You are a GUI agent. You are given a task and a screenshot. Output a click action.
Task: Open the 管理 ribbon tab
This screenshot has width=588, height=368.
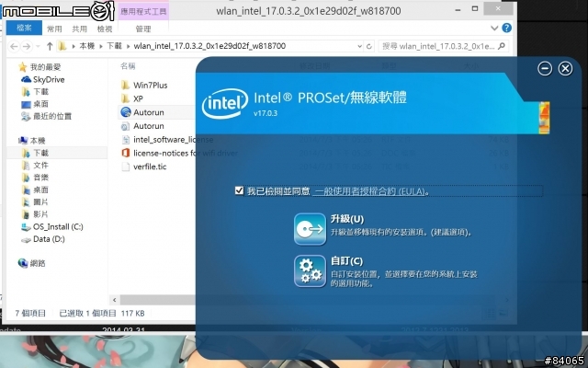pyautogui.click(x=143, y=29)
